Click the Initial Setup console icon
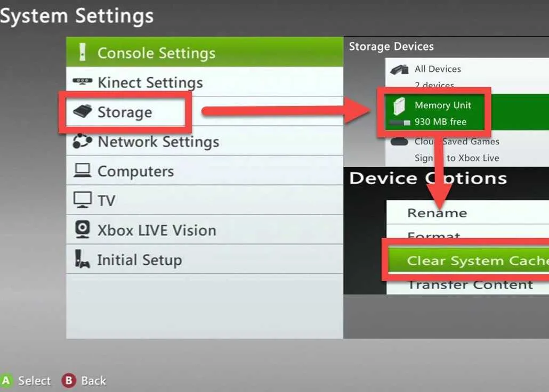This screenshot has height=392, width=549. [82, 259]
